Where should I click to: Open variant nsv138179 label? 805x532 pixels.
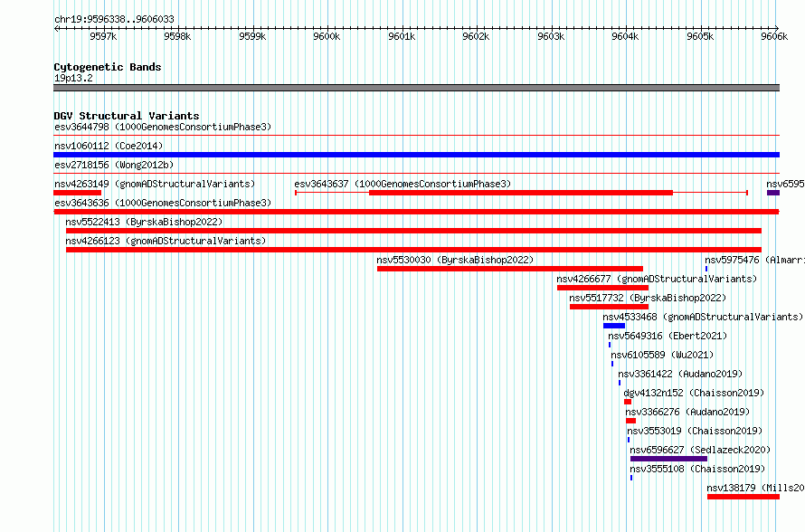point(755,488)
